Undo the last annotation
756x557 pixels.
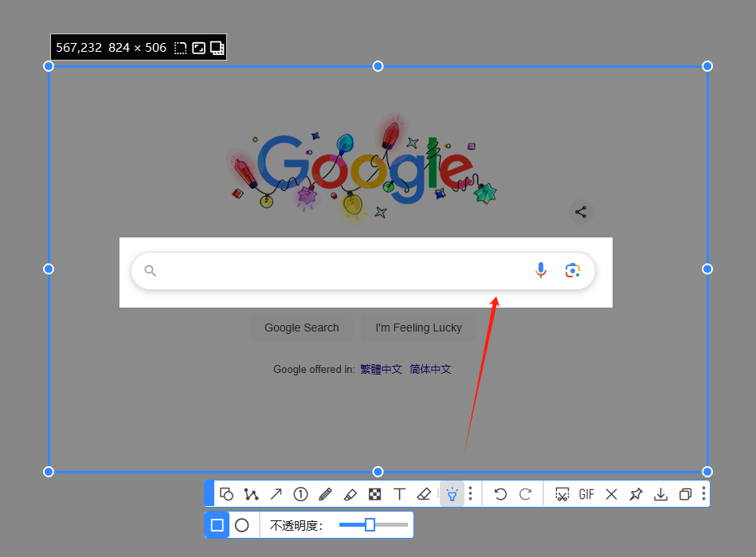coord(500,494)
